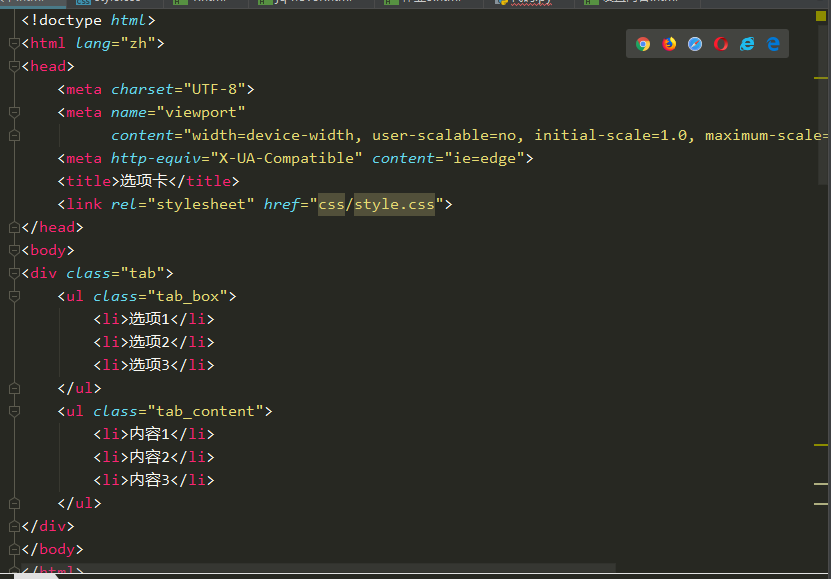Click fold end marker on content= line
This screenshot has width=831, height=579.
14,135
